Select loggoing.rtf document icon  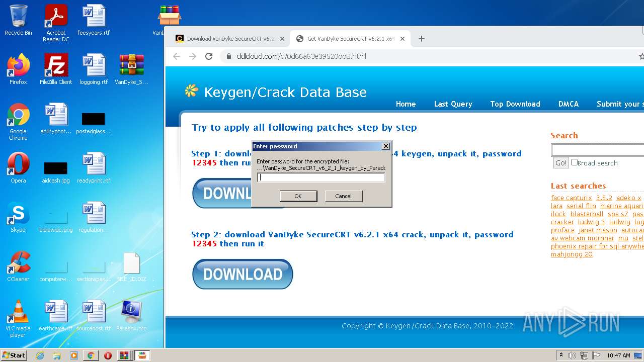(x=94, y=69)
